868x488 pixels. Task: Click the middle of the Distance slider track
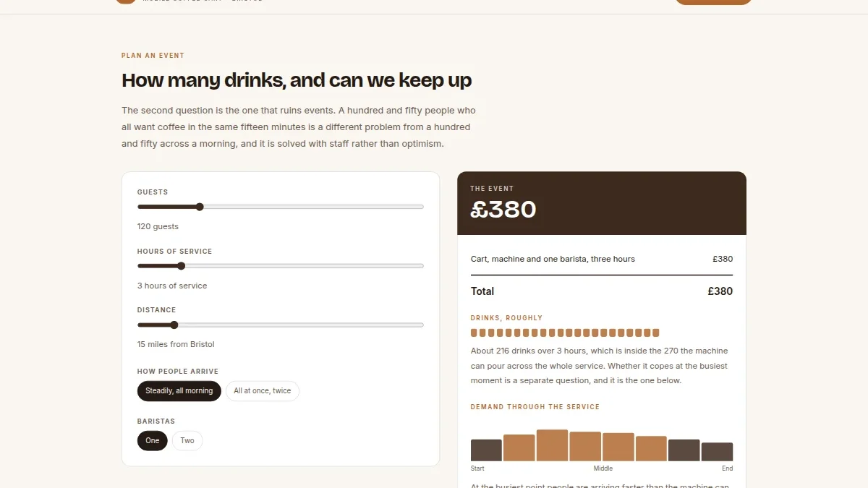281,325
